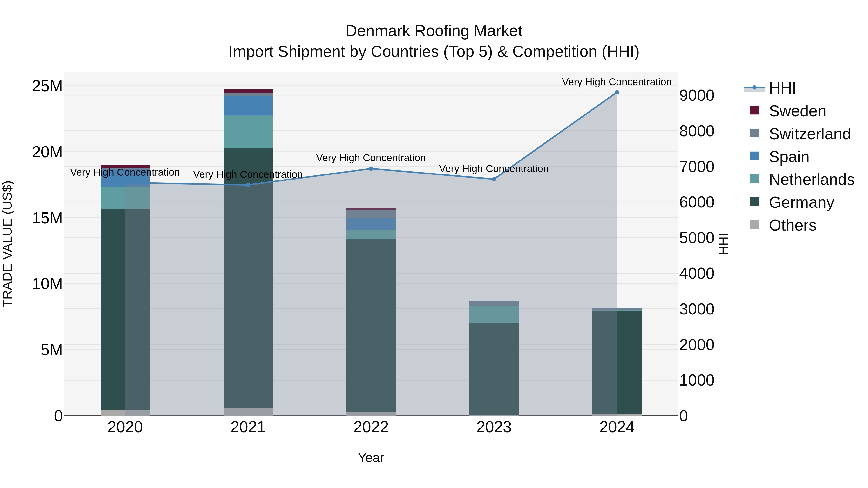
Task: Toggle the Switzerland legend entry
Action: (800, 134)
